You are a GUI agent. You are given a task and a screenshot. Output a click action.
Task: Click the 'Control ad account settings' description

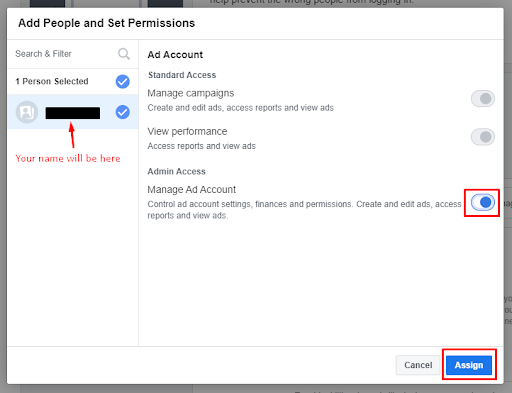click(x=305, y=210)
